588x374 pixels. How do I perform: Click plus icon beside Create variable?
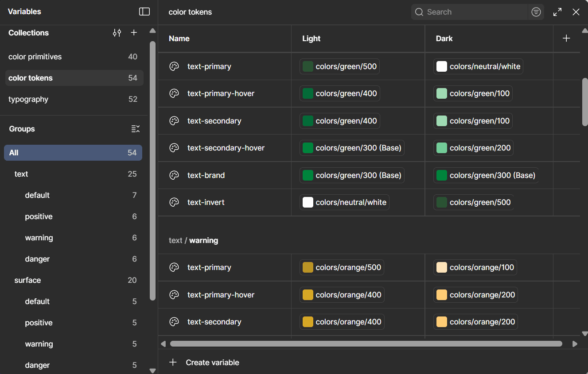point(173,362)
